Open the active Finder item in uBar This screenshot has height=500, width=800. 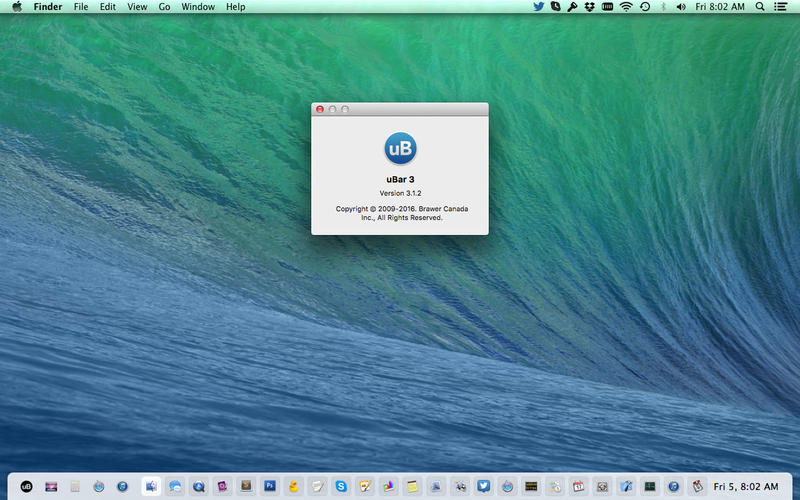click(151, 487)
